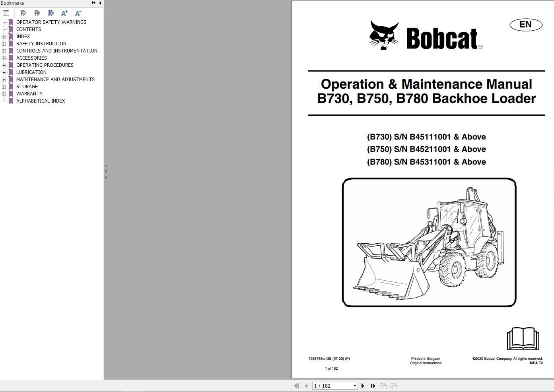
Task: Select the WARRANTY bookmark label
Action: pos(29,94)
